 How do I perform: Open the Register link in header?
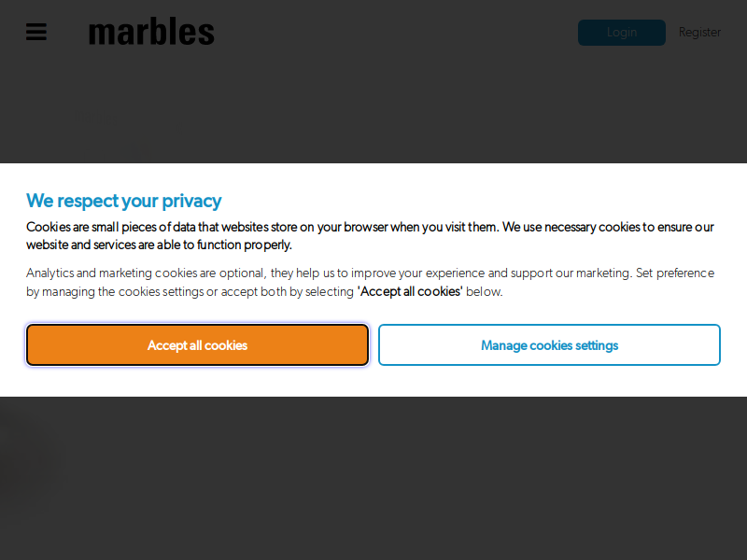click(699, 33)
